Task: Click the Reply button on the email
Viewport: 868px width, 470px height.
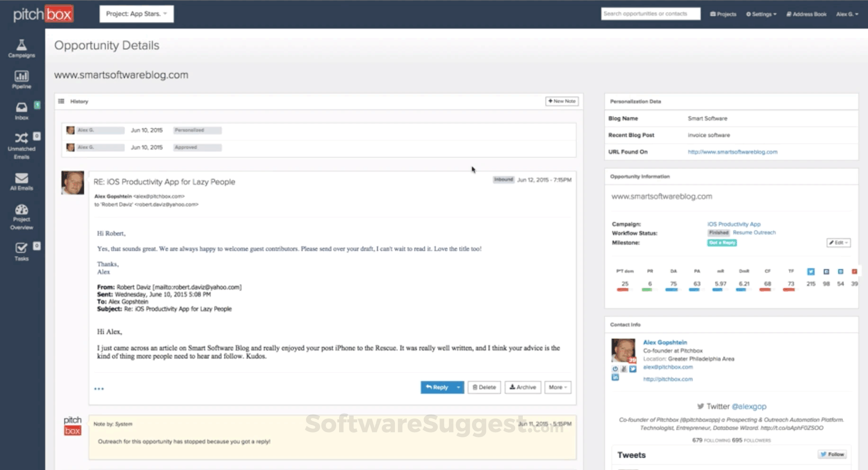Action: point(438,387)
